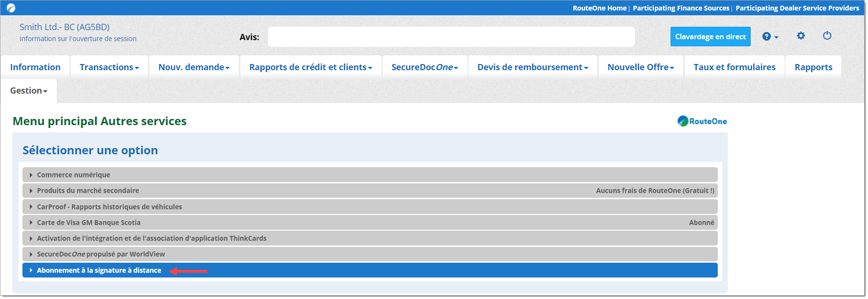
Task: Click the caret next to the help icon
Action: [x=776, y=37]
